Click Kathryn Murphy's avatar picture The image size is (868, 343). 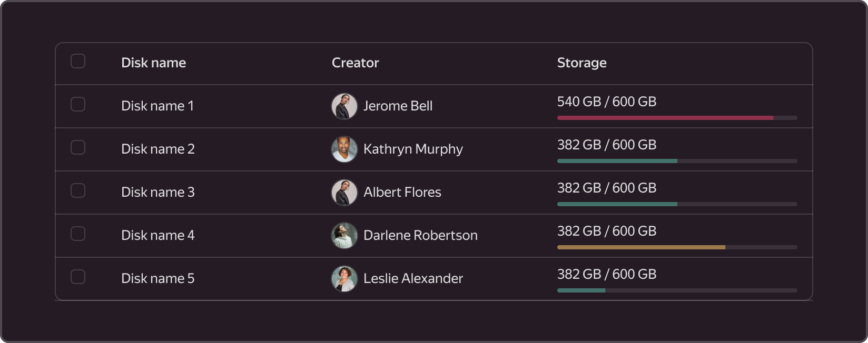[x=344, y=149]
